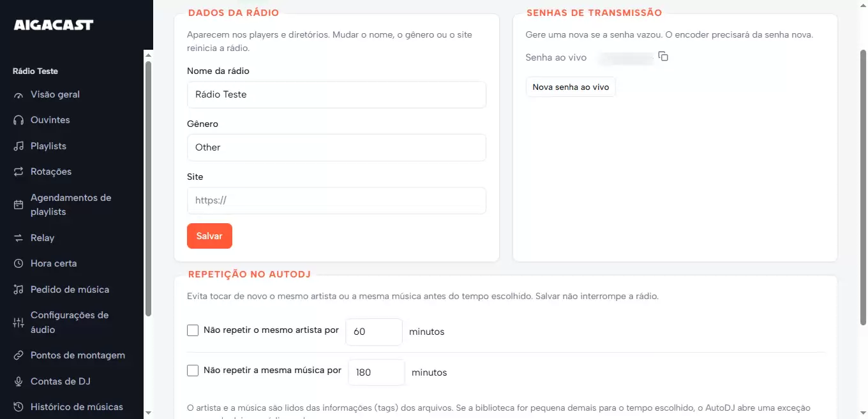Viewport: 868px width, 419px height.
Task: Click the sidebar scroll up arrow
Action: click(148, 54)
